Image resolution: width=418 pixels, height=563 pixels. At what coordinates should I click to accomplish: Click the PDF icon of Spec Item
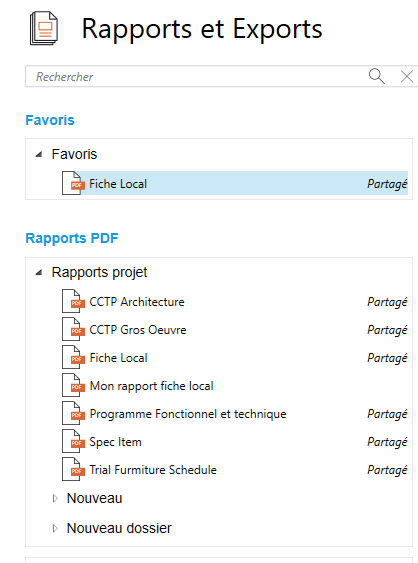pyautogui.click(x=73, y=441)
